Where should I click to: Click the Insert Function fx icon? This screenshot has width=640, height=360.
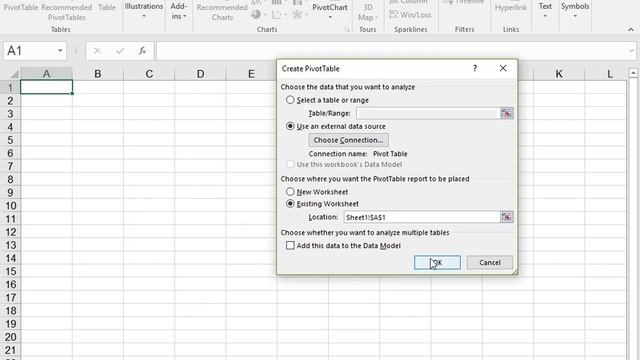pos(142,51)
